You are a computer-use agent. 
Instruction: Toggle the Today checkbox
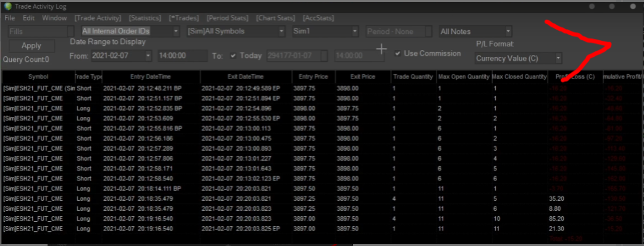pos(233,56)
